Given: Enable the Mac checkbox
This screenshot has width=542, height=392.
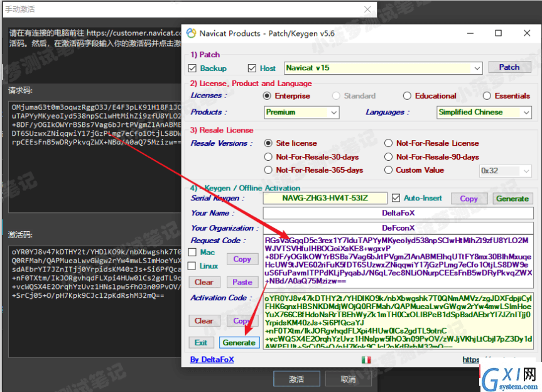Looking at the screenshot, I should pyautogui.click(x=192, y=253).
